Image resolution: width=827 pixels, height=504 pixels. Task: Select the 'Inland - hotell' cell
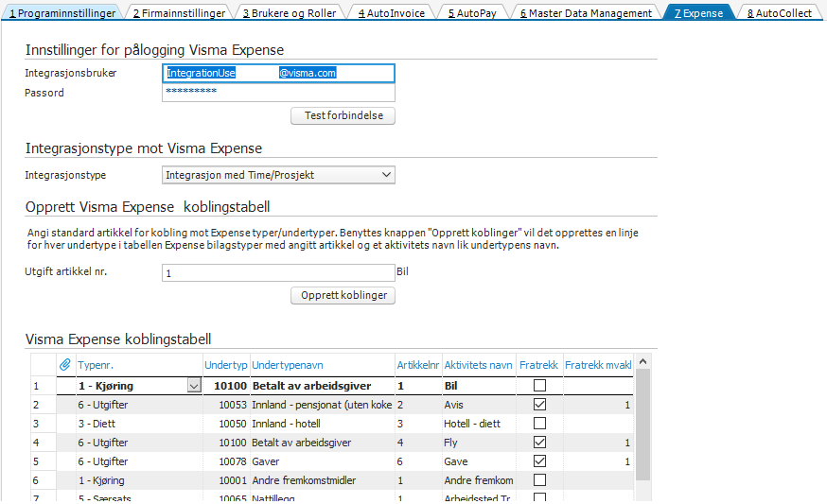[x=323, y=424]
